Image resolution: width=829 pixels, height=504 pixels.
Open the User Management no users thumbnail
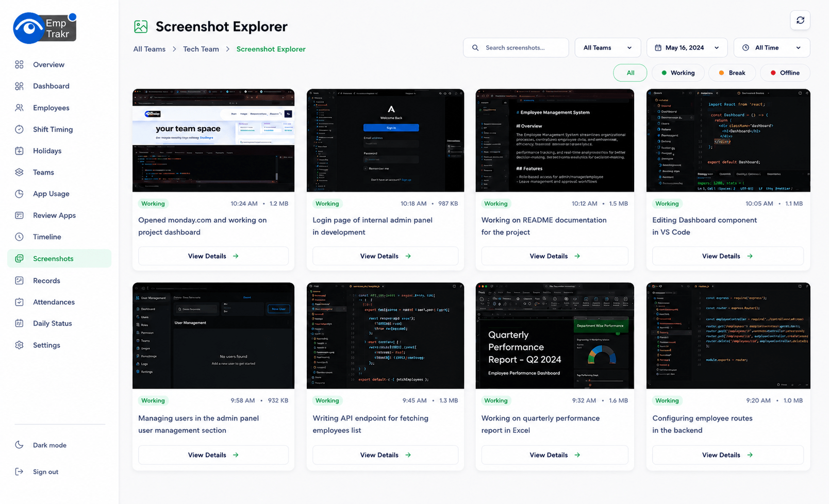point(213,335)
